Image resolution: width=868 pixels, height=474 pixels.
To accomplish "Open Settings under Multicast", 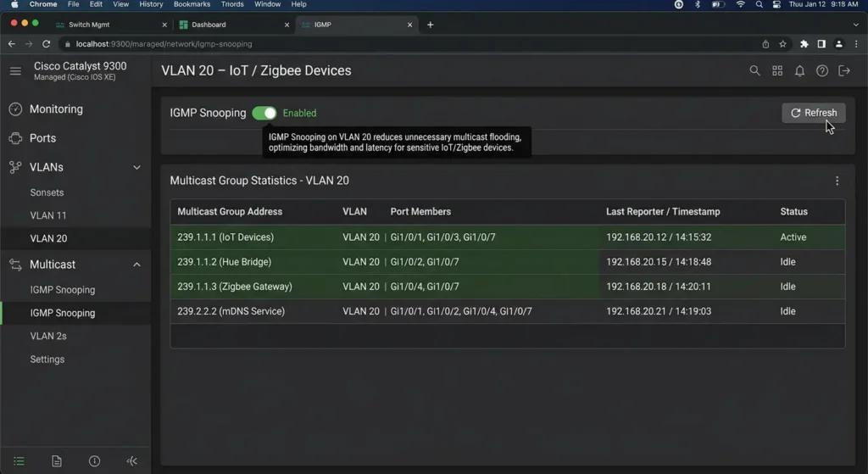I will click(x=47, y=360).
